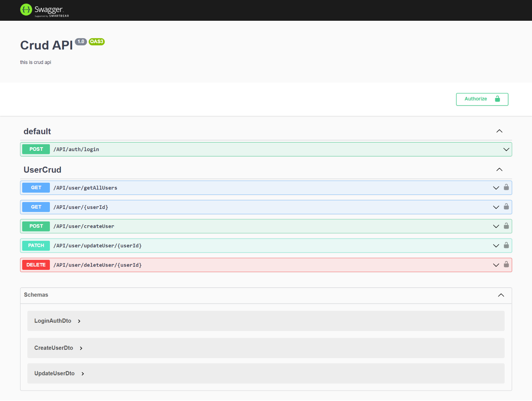The image size is (532, 401).
Task: Collapse the default section
Action: pyautogui.click(x=499, y=131)
